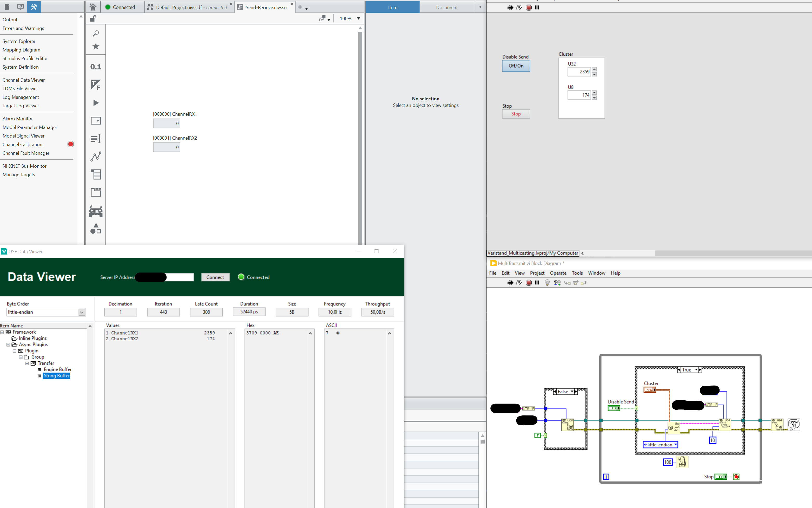
Task: Enable Highlight Execution lightbulb in LabVIEW
Action: point(547,283)
